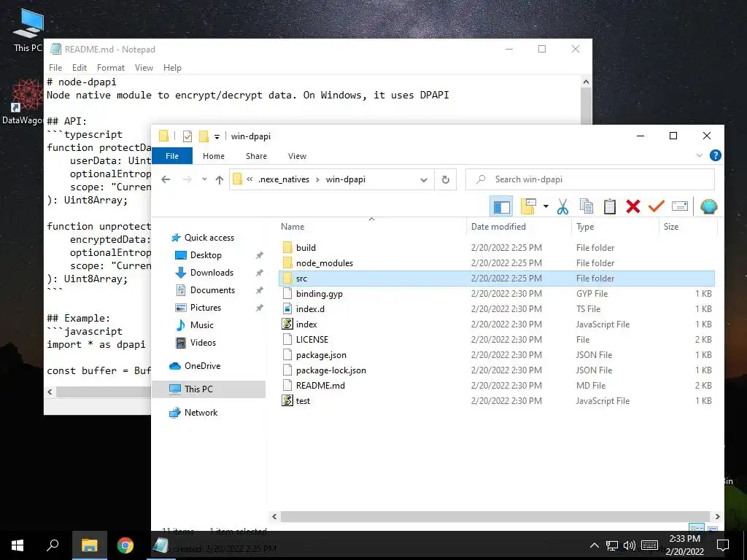Launch Chrome from the taskbar
The height and width of the screenshot is (560, 747).
[125, 545]
